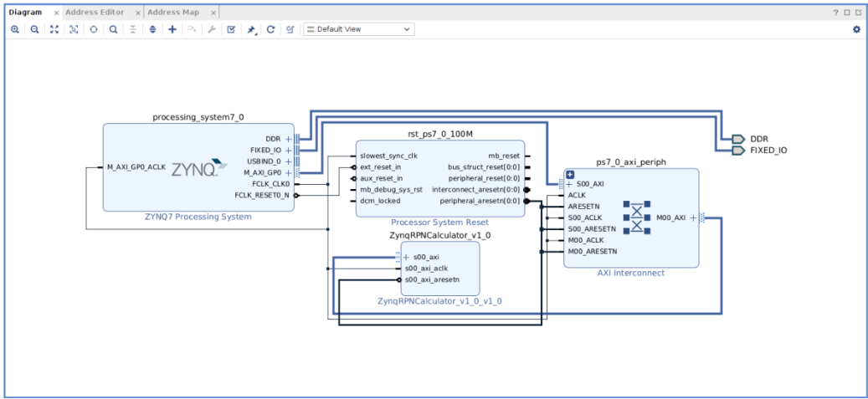
Task: Click the Make External toolbar icon
Action: [192, 29]
